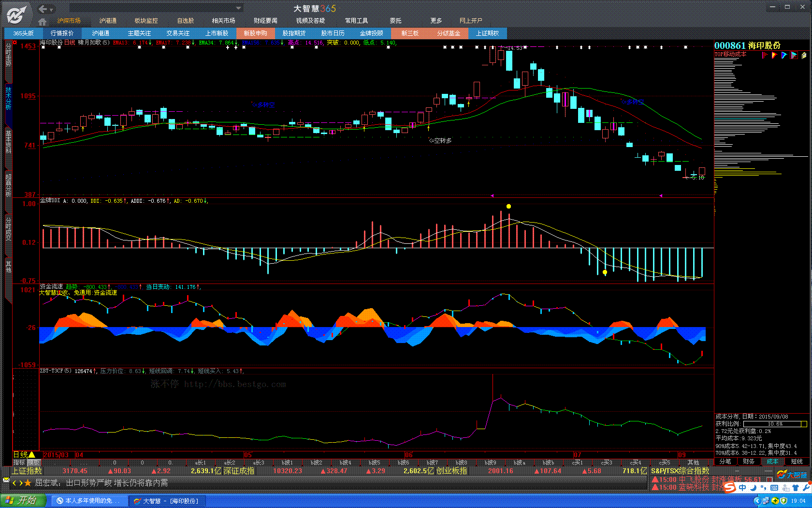Switch to the 行情报价 tab

[62, 33]
